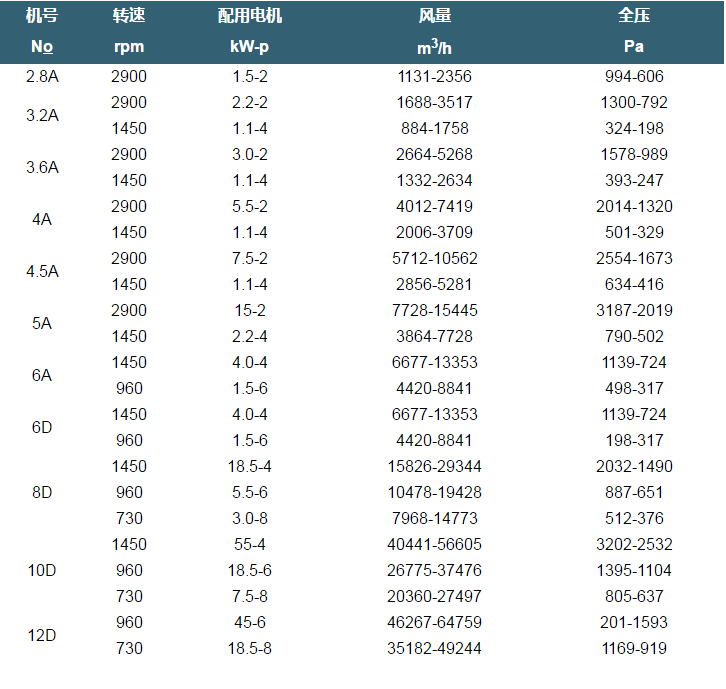Select the 2.8A model cell
The width and height of the screenshot is (726, 689).
coord(41,76)
